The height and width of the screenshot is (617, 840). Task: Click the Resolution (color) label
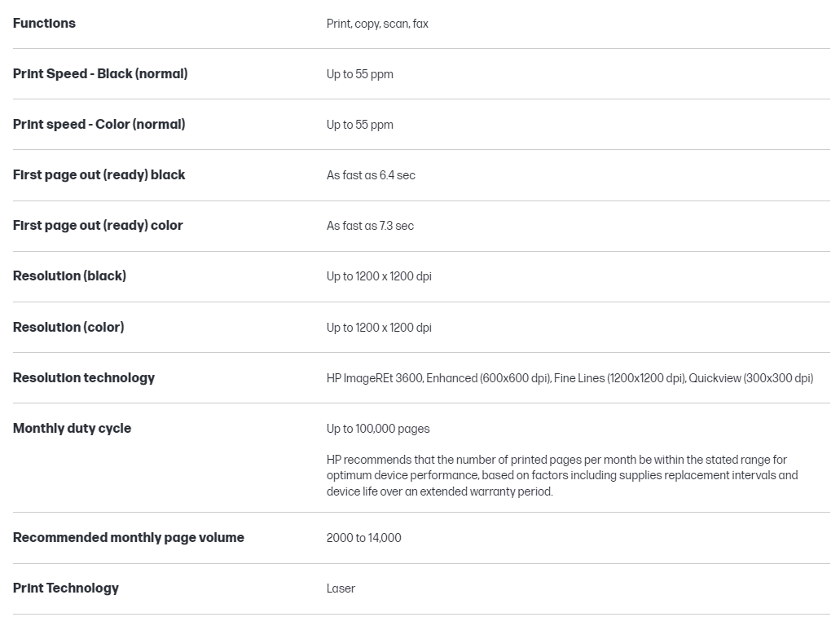tap(68, 328)
